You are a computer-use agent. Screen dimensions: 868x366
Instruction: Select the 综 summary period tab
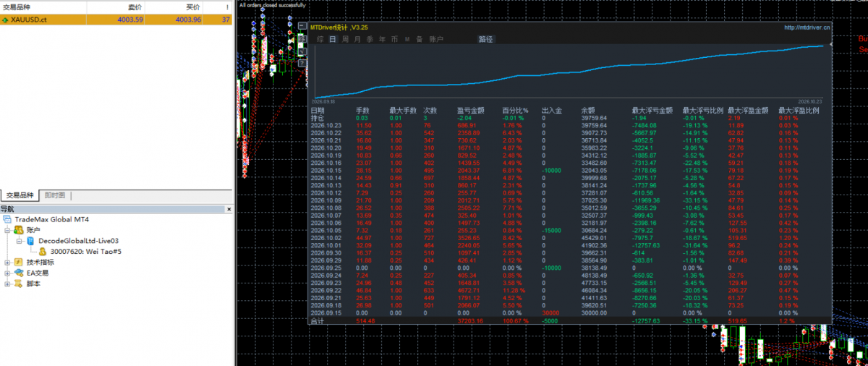pyautogui.click(x=320, y=39)
